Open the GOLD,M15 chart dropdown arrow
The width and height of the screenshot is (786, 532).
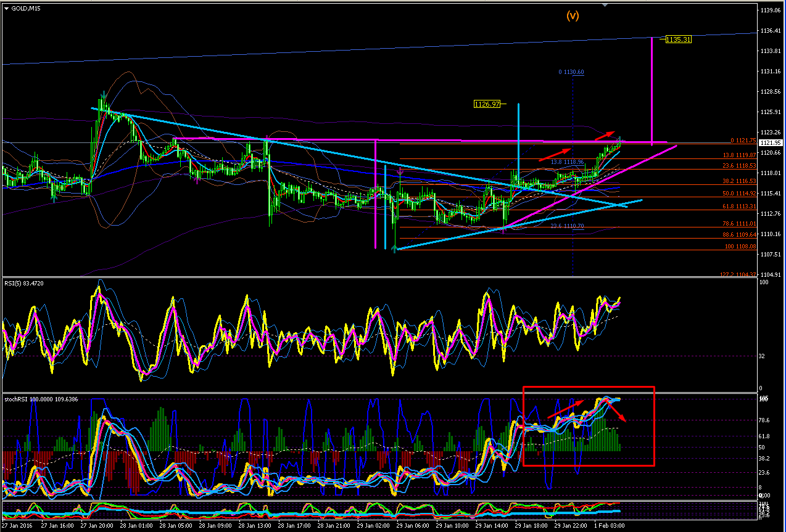pos(7,8)
